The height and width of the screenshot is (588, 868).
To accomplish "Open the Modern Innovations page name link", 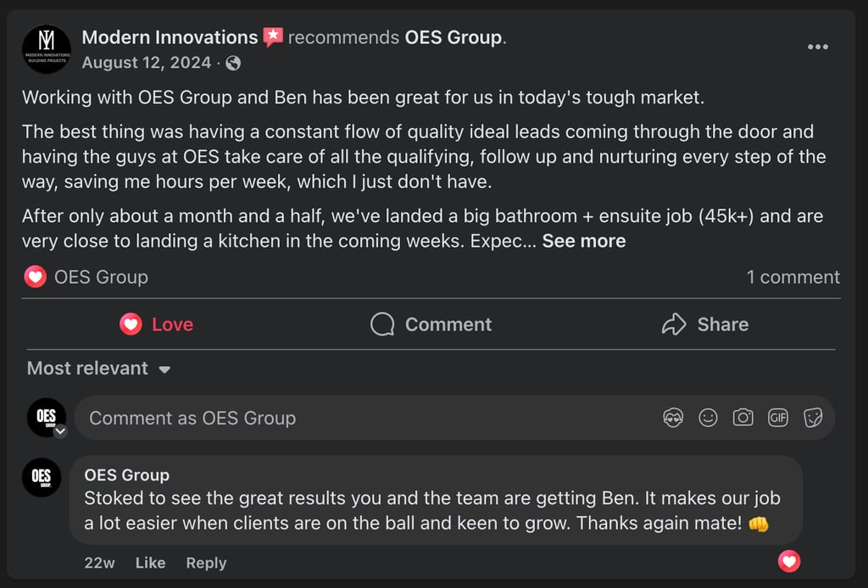I will [170, 37].
